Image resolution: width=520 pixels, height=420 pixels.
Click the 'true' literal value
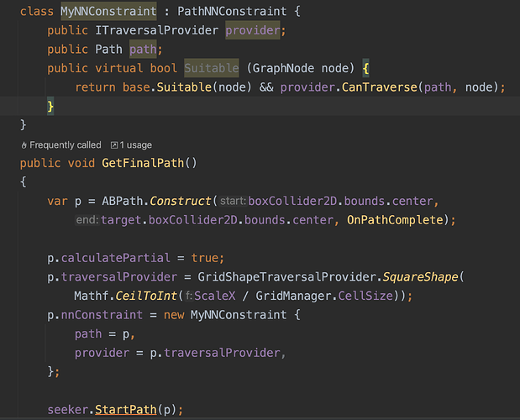pos(204,258)
